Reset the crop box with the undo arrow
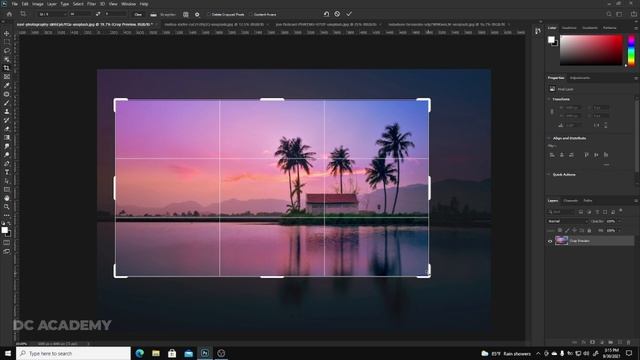This screenshot has width=640, height=360. (x=326, y=14)
